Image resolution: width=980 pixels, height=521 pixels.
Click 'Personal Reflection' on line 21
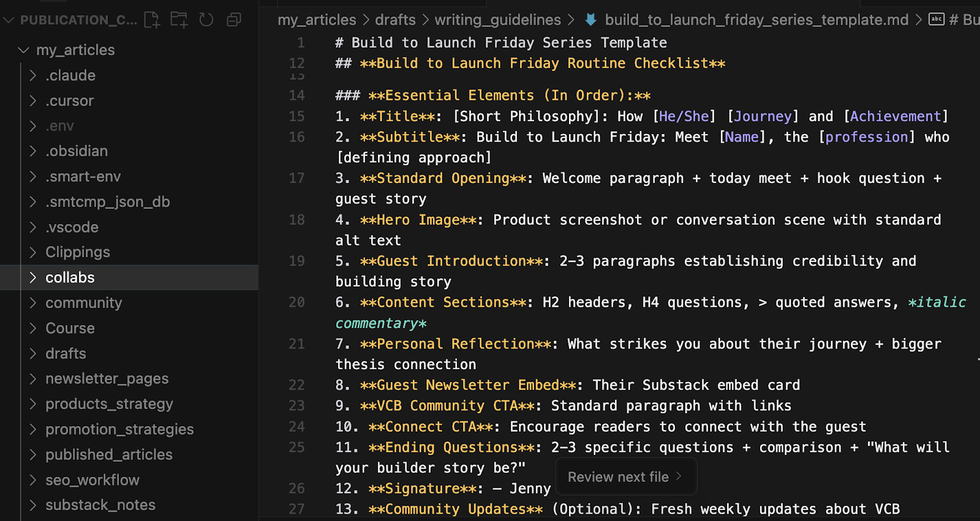pos(456,344)
